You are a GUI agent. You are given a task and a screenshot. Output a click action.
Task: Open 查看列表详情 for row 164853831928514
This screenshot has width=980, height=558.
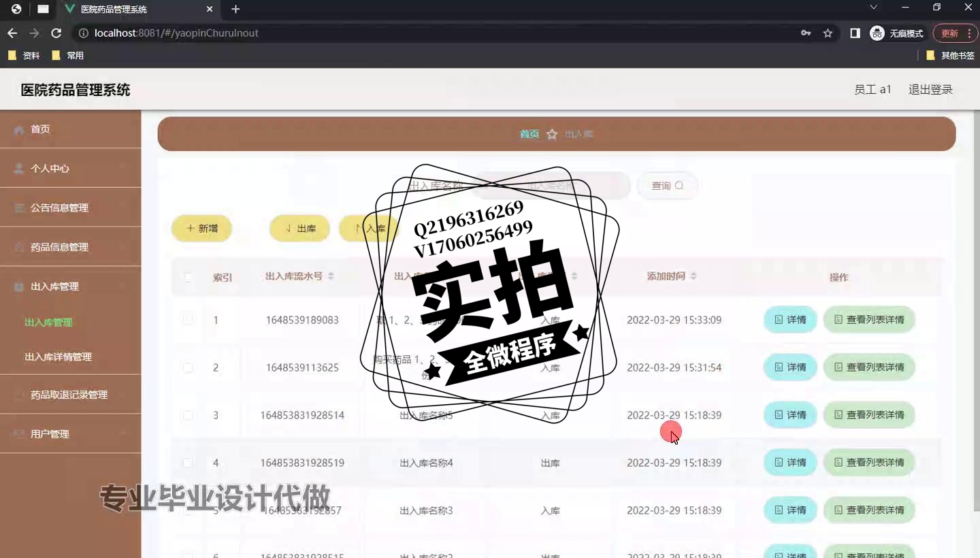pos(869,415)
